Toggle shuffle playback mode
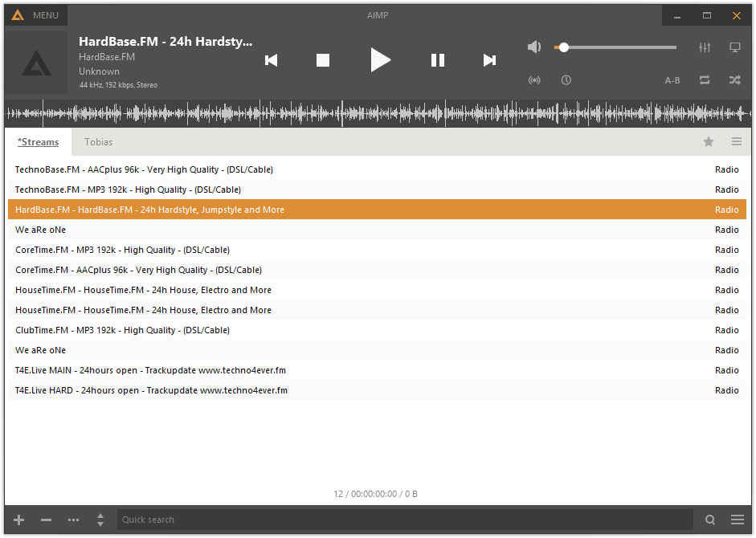 (735, 80)
